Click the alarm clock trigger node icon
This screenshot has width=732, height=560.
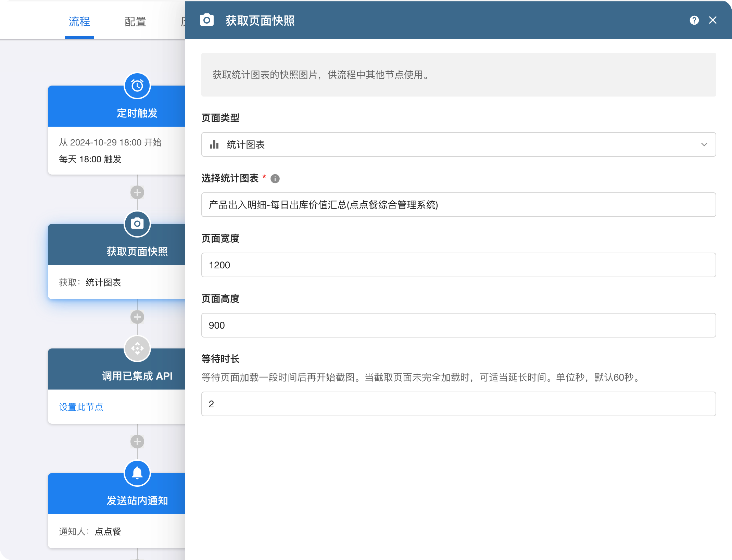pyautogui.click(x=137, y=86)
